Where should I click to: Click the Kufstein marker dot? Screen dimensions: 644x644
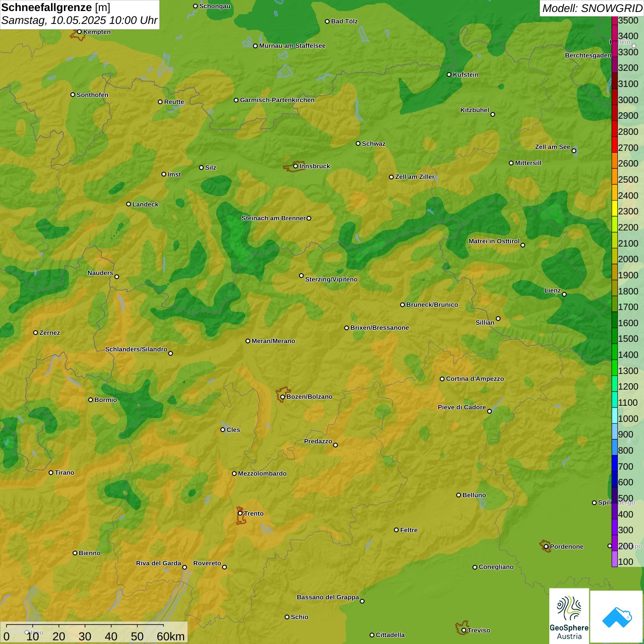[449, 75]
